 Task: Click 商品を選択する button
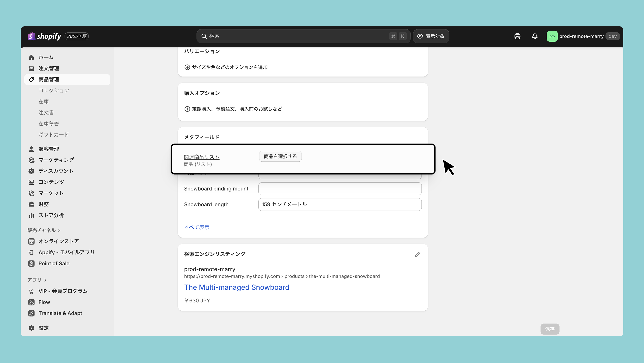280,156
